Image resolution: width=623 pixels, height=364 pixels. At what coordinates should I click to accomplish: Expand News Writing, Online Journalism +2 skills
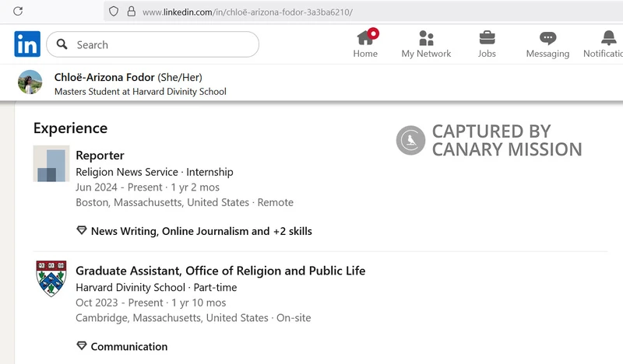pos(201,231)
